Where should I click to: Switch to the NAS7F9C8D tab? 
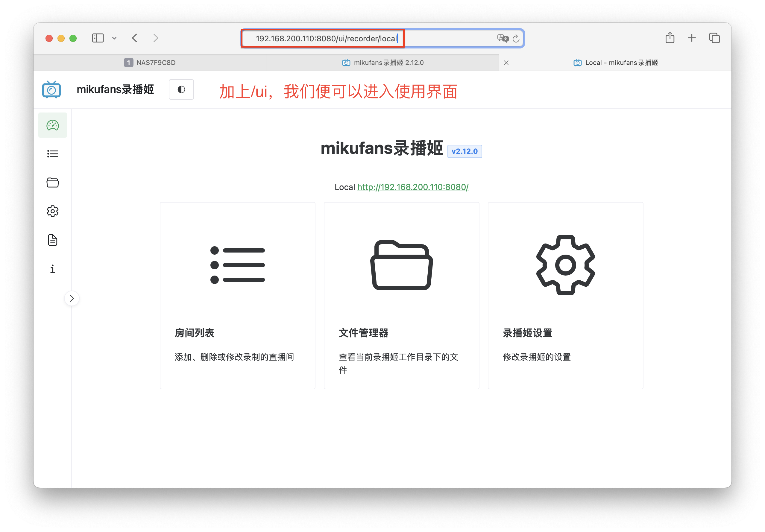150,63
